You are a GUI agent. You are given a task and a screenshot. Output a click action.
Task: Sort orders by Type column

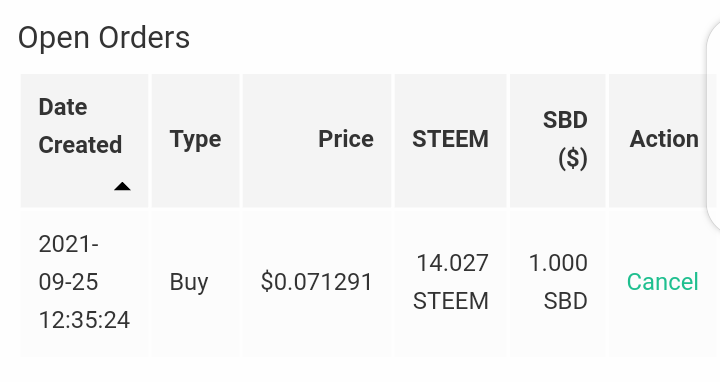(195, 139)
